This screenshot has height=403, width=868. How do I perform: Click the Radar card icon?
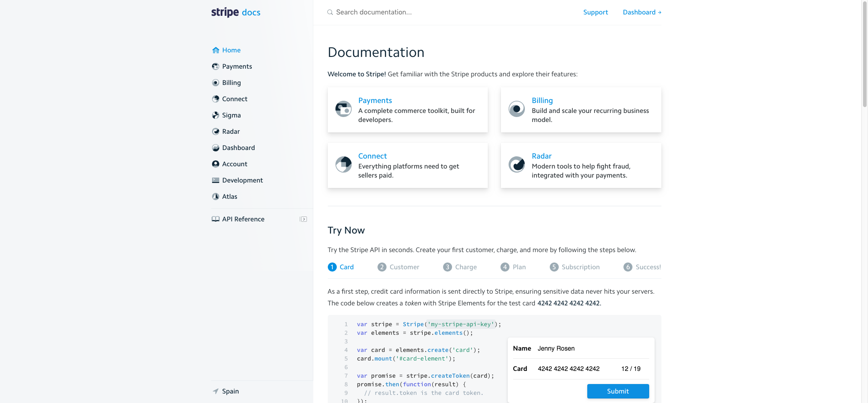tap(517, 164)
